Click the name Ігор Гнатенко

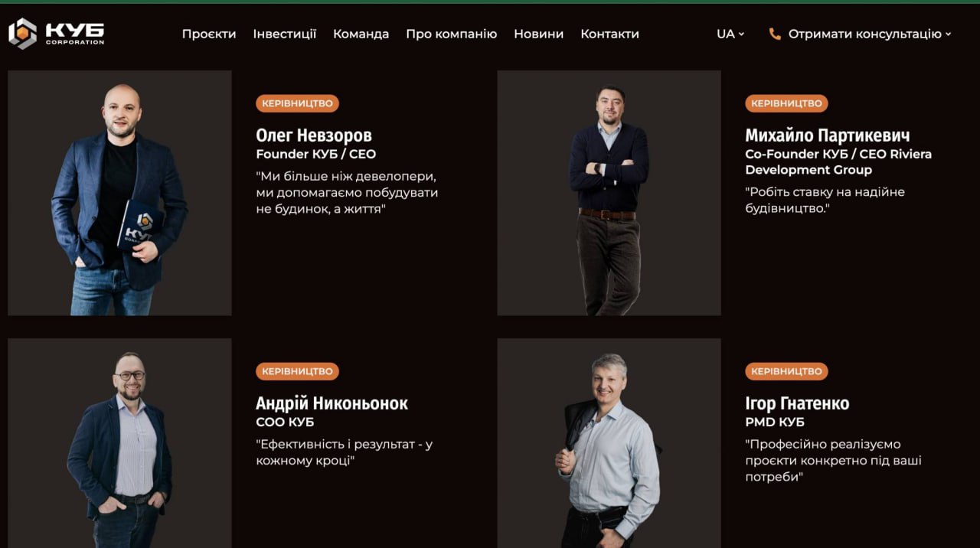pos(797,403)
